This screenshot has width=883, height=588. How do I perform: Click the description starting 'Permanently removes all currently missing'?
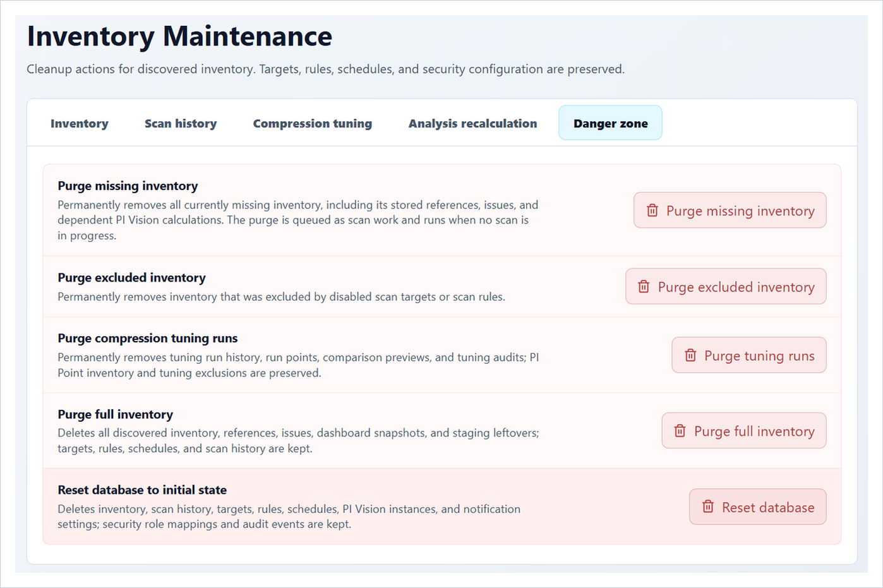298,220
